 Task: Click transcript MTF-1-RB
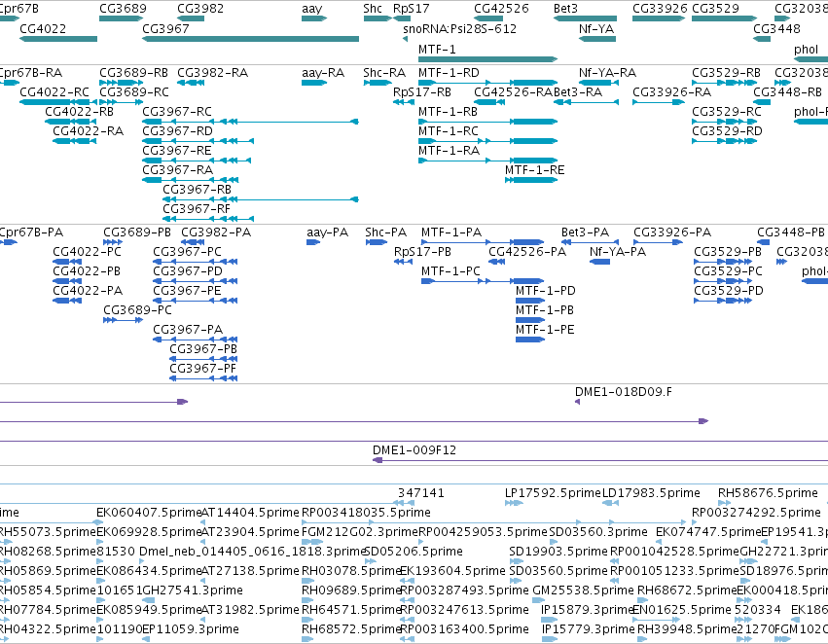coord(448,111)
